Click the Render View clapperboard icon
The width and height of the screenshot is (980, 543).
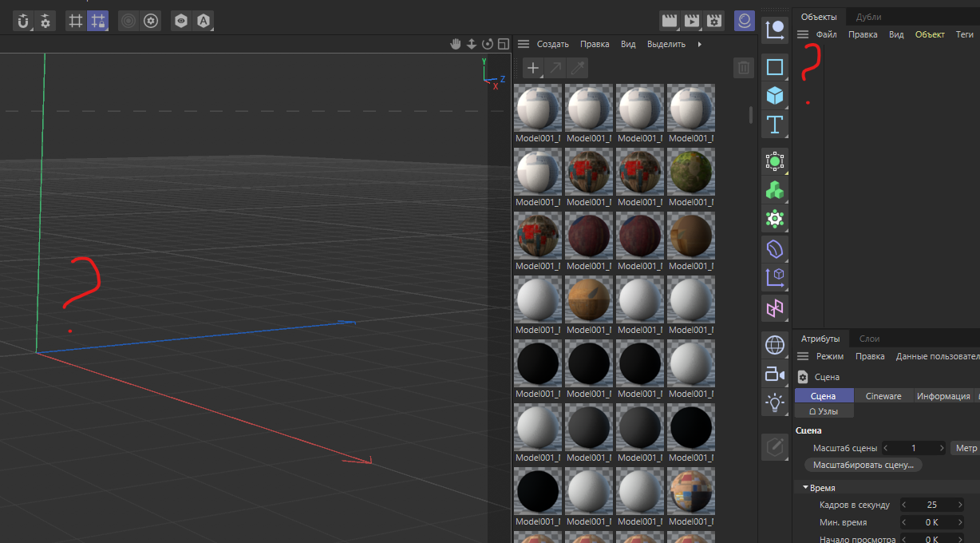pos(670,21)
